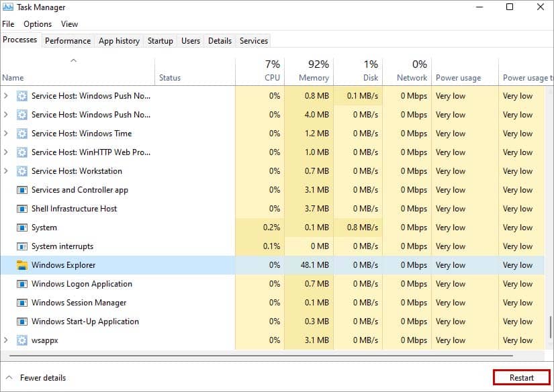Select the wsappx process name
554x392 pixels.
44,340
